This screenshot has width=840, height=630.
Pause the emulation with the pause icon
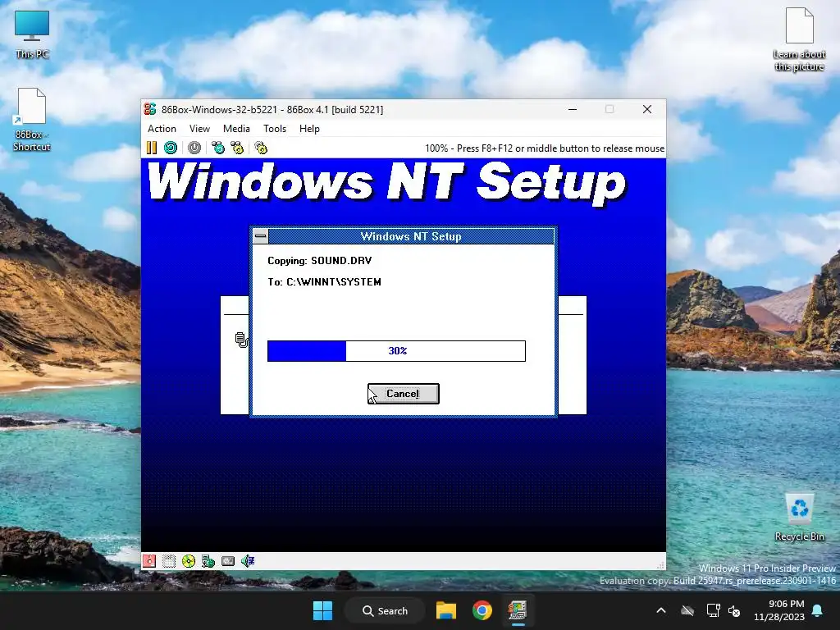(x=152, y=148)
